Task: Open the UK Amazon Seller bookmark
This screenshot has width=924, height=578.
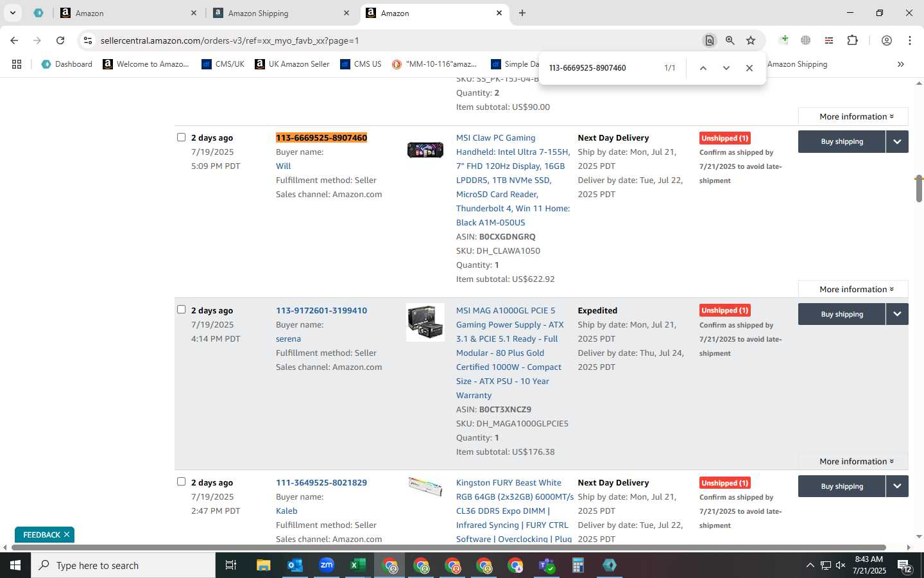Action: [x=292, y=64]
